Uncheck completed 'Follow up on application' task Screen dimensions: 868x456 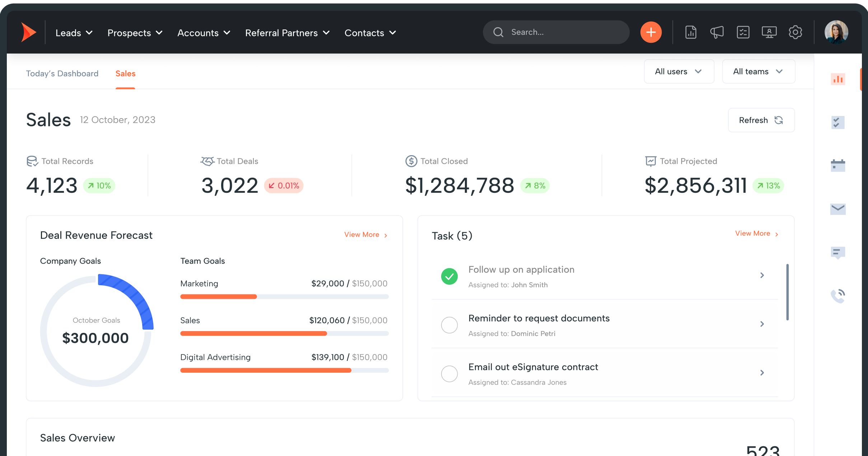coord(449,276)
